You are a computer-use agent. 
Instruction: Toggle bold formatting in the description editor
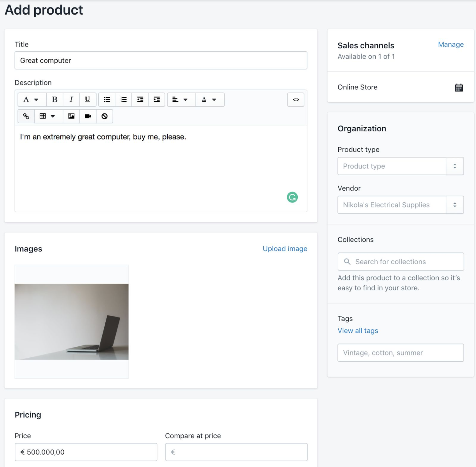coord(54,100)
